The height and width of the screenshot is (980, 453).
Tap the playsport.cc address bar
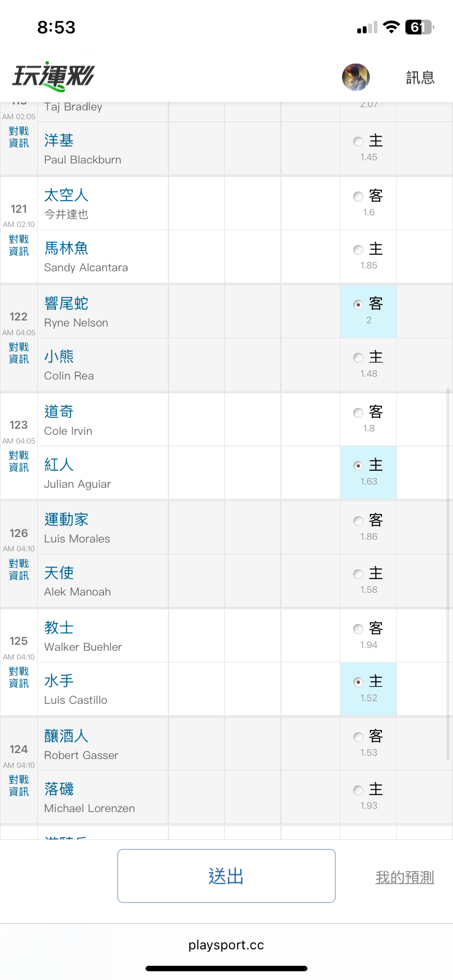pos(226,945)
